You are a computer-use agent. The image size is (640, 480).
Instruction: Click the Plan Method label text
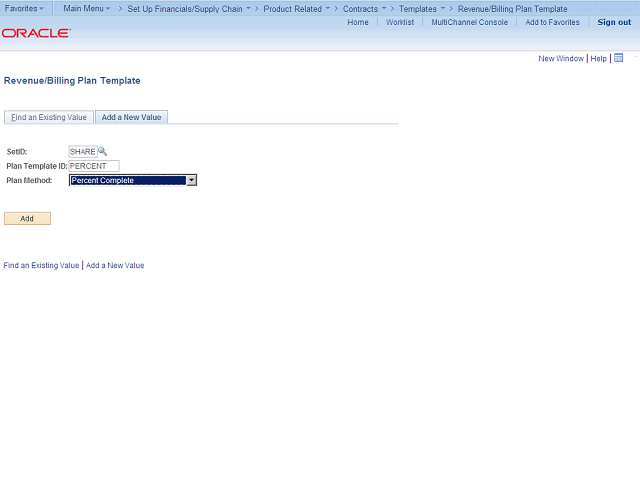(29, 180)
